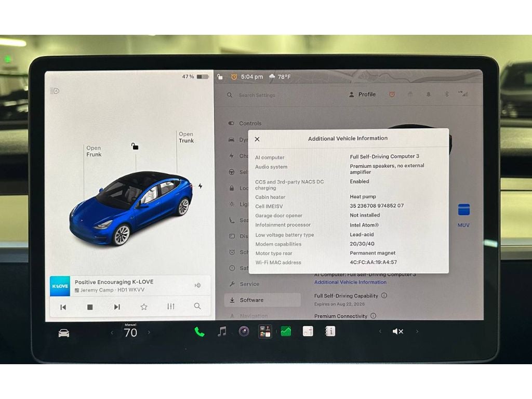532x399 pixels.
Task: Open Bluetooth settings icon
Action: pyautogui.click(x=446, y=95)
